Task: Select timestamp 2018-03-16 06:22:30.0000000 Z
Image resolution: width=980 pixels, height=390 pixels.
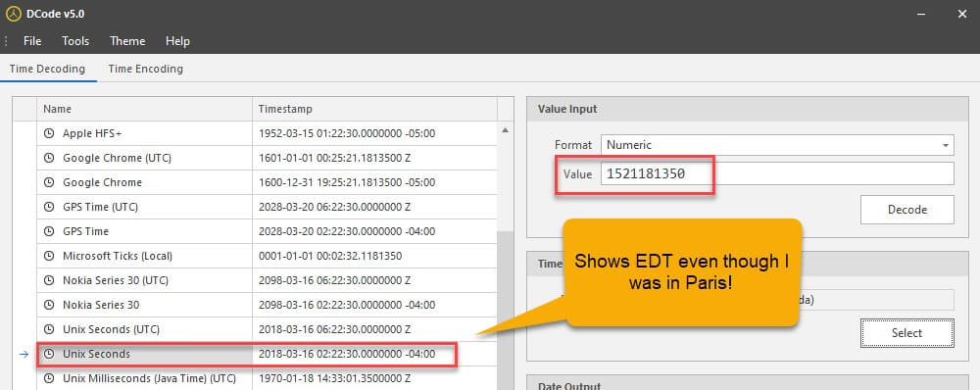Action: pyautogui.click(x=334, y=329)
